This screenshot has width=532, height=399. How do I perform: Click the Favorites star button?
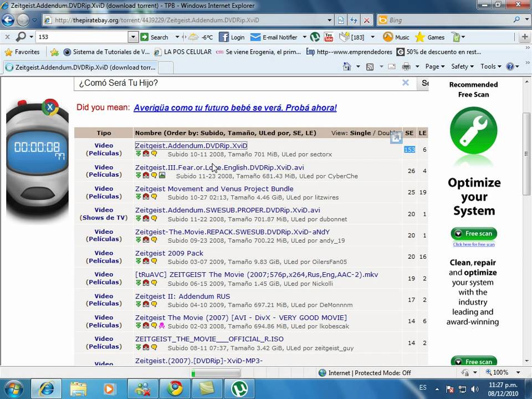click(22, 52)
